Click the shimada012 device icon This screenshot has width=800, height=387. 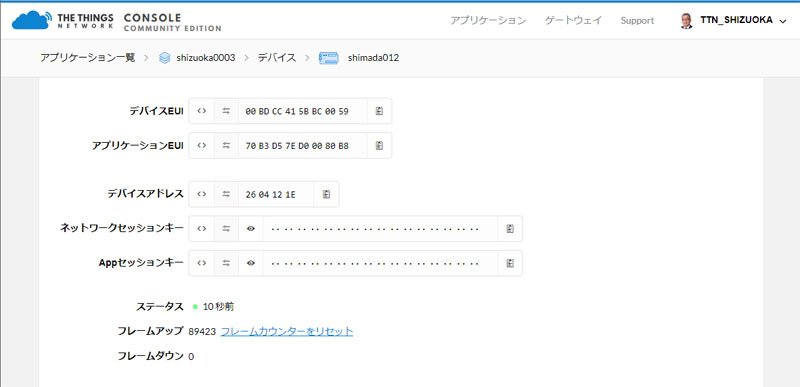pos(329,58)
